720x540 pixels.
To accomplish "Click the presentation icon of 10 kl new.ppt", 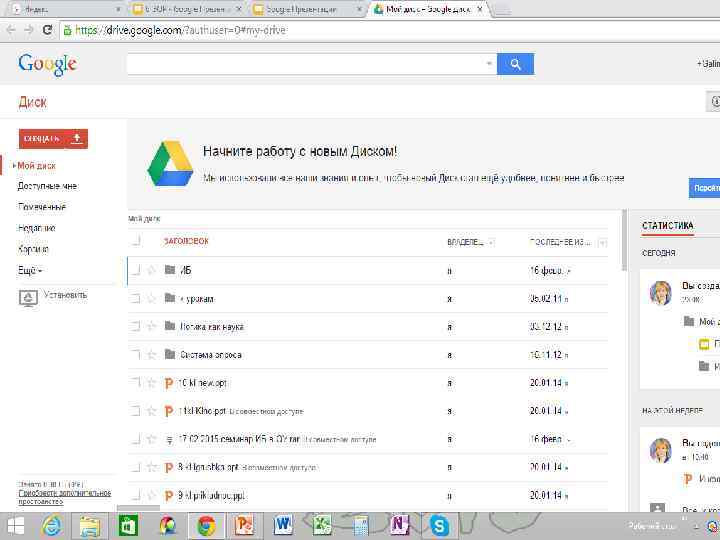I will pos(169,383).
